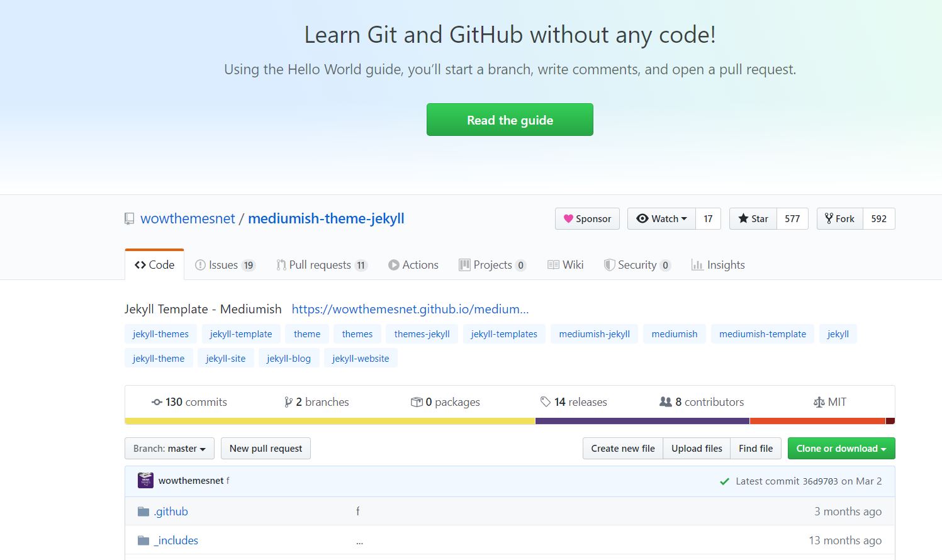Click the releases tag icon
The height and width of the screenshot is (560, 942).
click(546, 401)
